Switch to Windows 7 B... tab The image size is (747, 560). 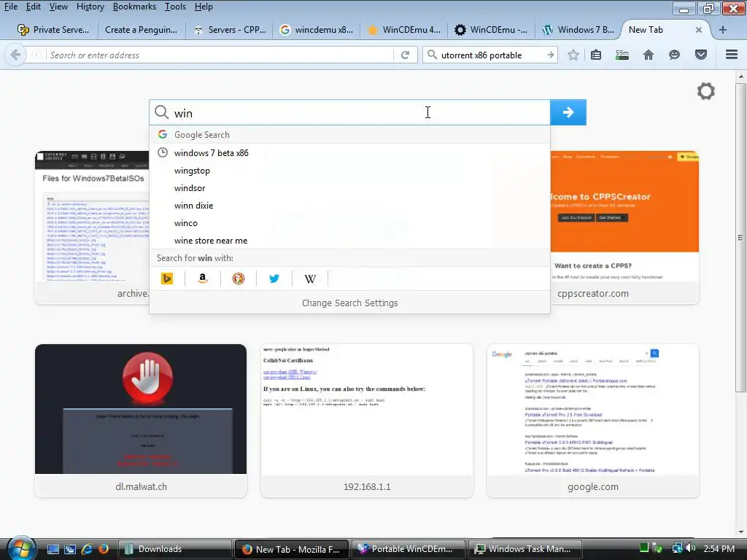coord(578,29)
